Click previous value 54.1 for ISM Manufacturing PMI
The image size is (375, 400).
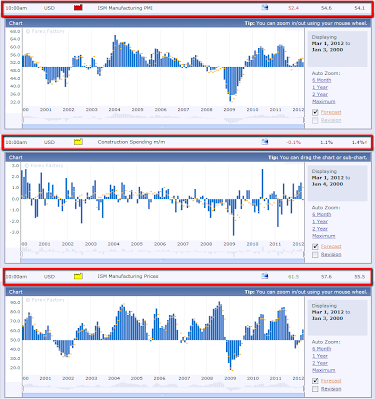click(359, 8)
